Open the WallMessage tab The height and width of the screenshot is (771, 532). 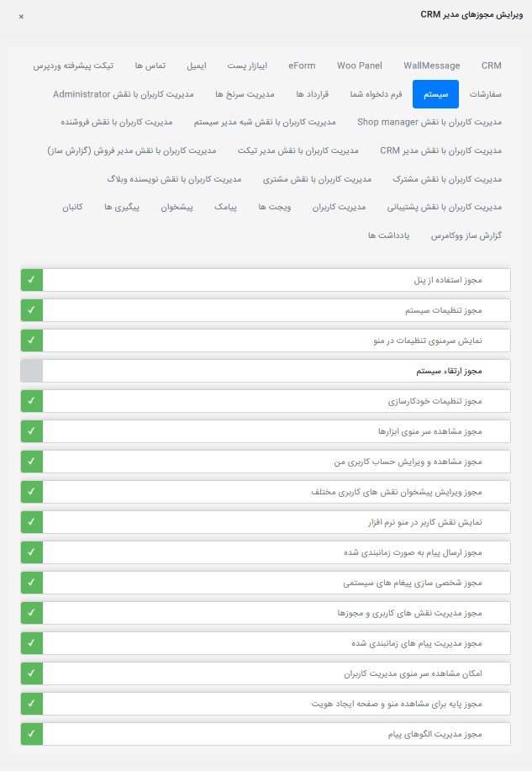pos(431,66)
